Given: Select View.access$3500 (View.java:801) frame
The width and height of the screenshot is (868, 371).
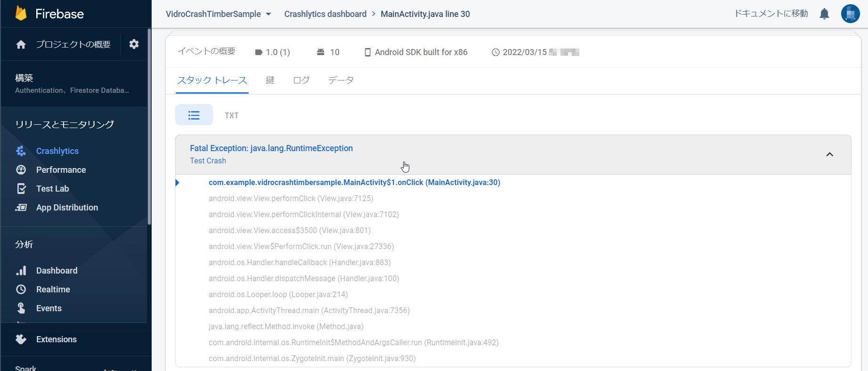Looking at the screenshot, I should point(290,230).
